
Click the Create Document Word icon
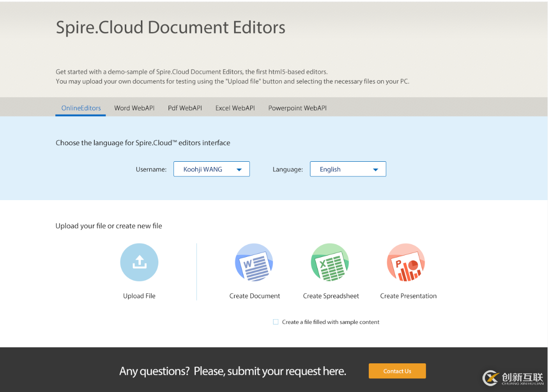[254, 262]
